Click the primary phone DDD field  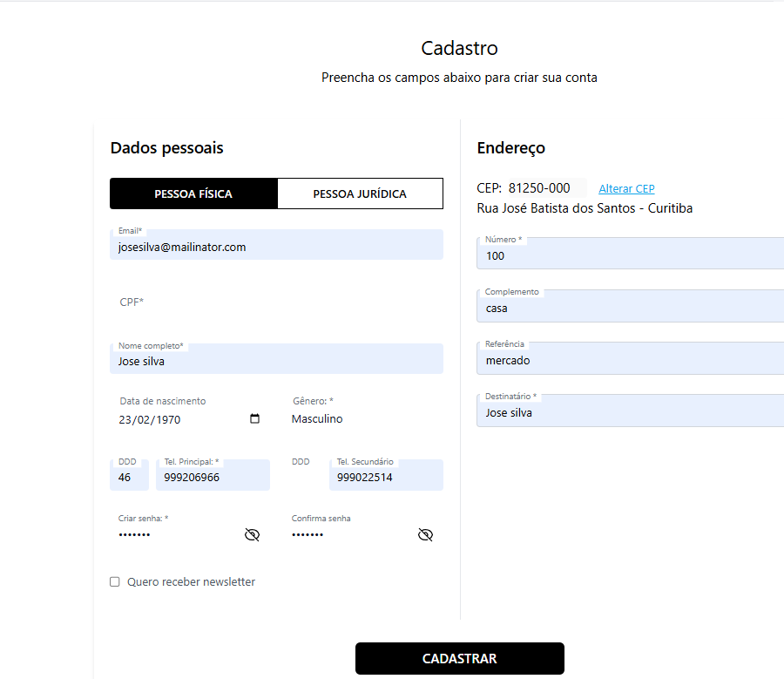click(128, 478)
